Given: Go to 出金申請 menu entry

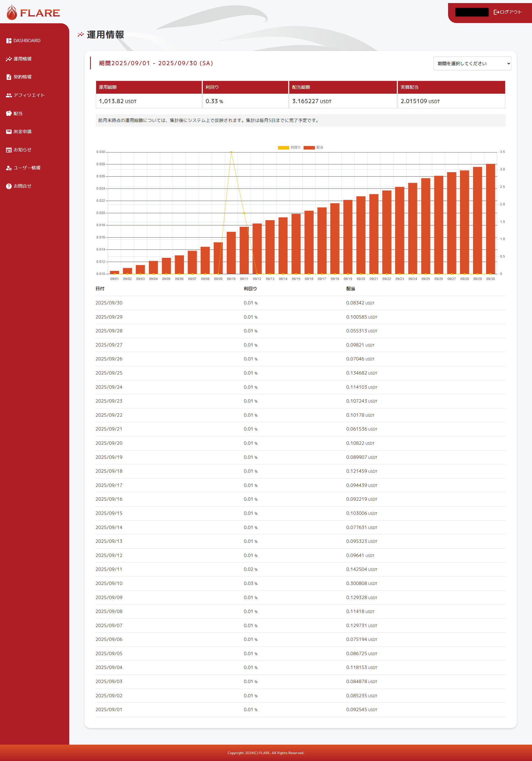Looking at the screenshot, I should click(22, 132).
